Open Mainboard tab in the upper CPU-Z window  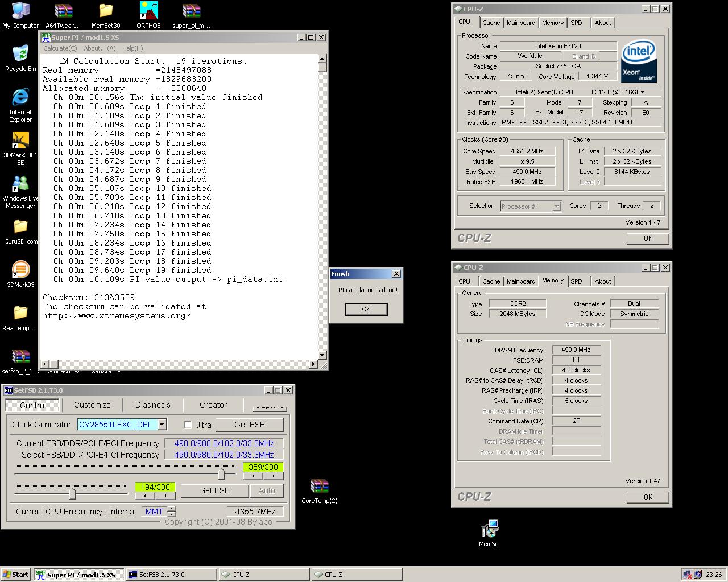coord(521,23)
